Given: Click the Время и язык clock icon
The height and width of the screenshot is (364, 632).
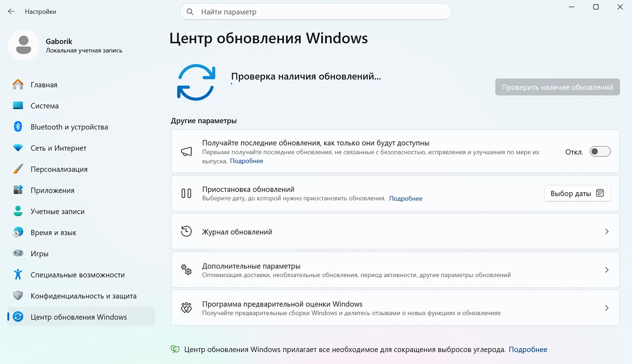Looking at the screenshot, I should click(18, 232).
